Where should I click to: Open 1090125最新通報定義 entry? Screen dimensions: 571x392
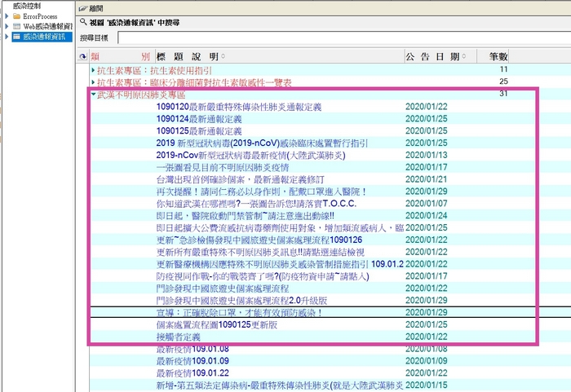pyautogui.click(x=199, y=130)
